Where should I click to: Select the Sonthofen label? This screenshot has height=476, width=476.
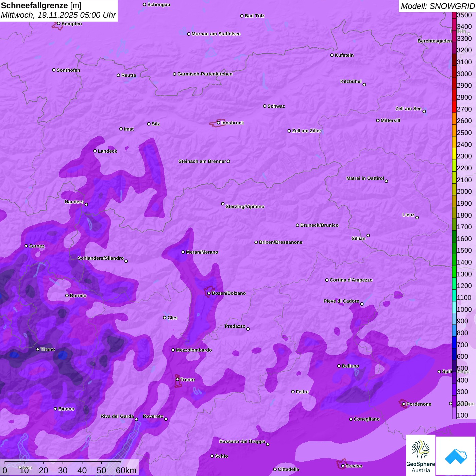pos(68,70)
